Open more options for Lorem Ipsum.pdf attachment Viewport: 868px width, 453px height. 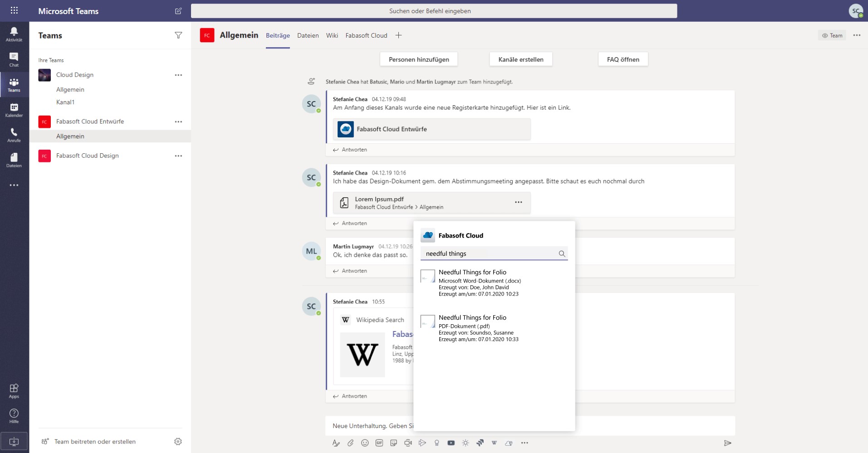click(x=519, y=202)
